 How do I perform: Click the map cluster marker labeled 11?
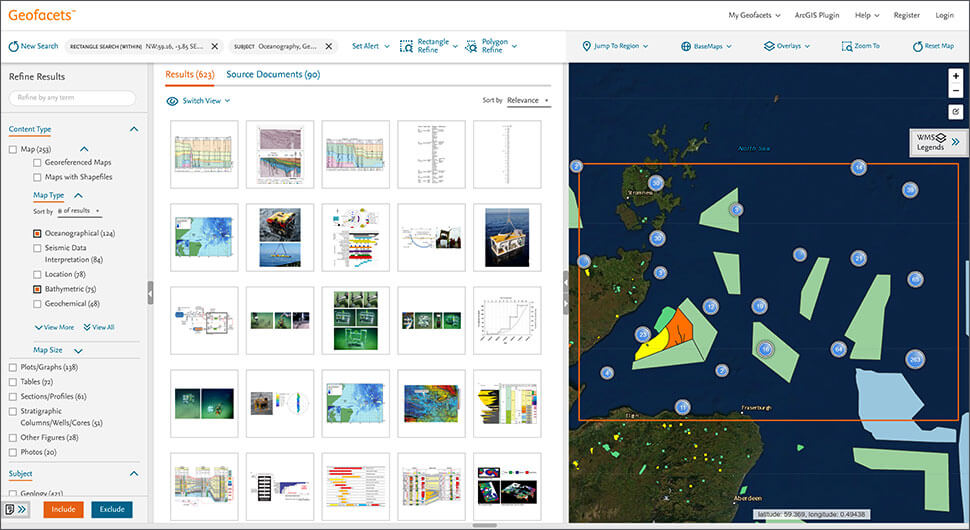click(682, 407)
